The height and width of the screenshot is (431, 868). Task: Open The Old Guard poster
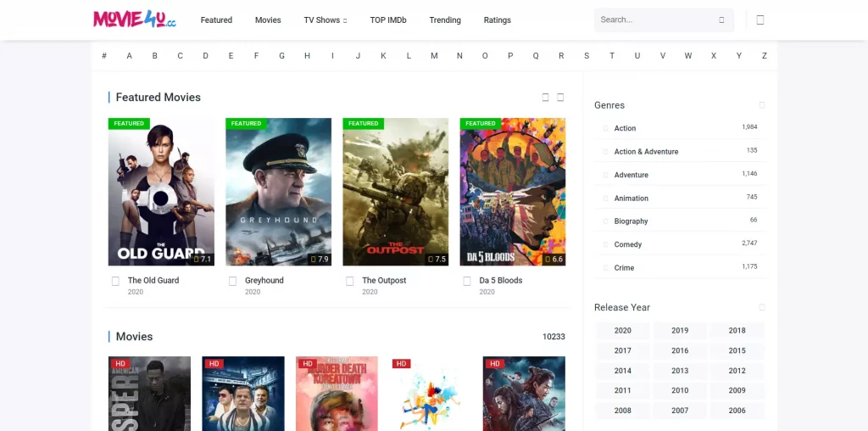(x=161, y=192)
